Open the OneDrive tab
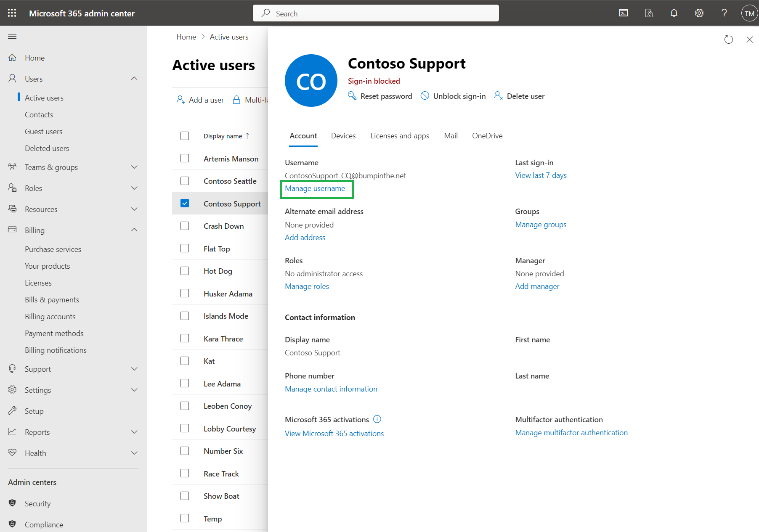This screenshot has height=532, width=759. click(x=487, y=136)
